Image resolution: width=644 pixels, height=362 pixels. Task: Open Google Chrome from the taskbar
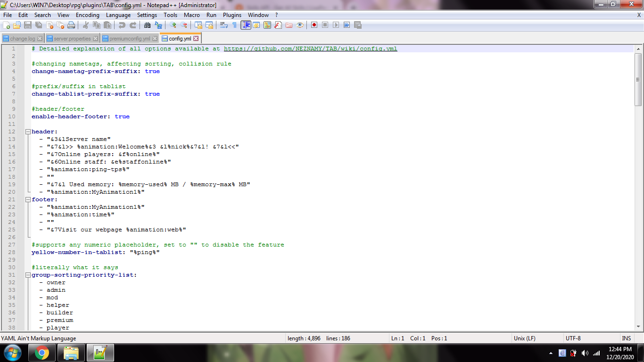(x=42, y=353)
